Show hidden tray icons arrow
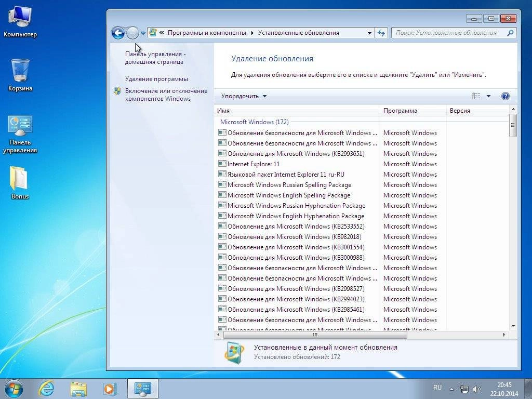 point(451,389)
